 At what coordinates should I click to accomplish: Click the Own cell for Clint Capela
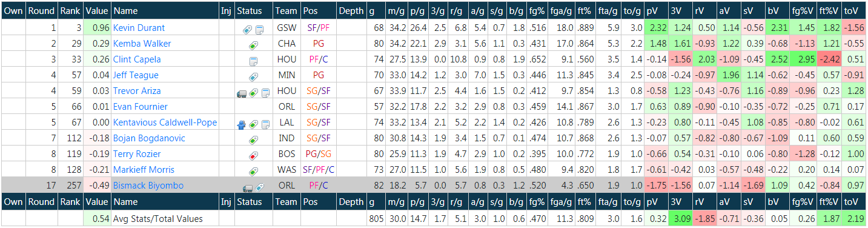click(13, 59)
